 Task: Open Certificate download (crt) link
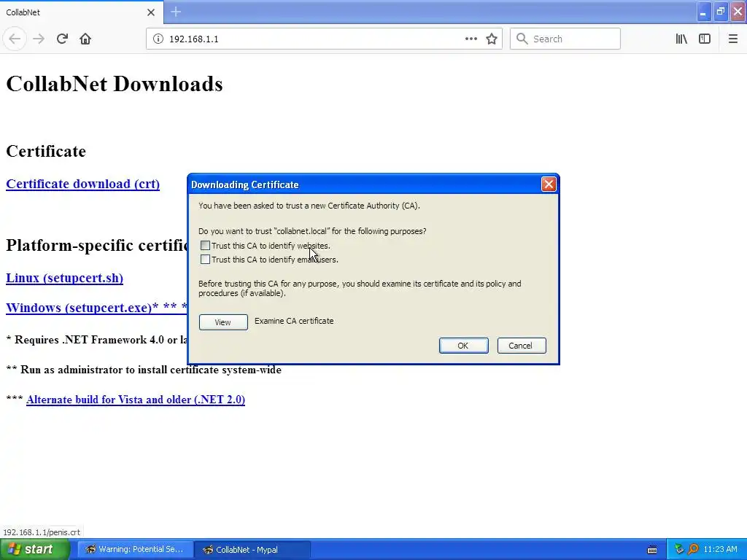click(x=83, y=184)
